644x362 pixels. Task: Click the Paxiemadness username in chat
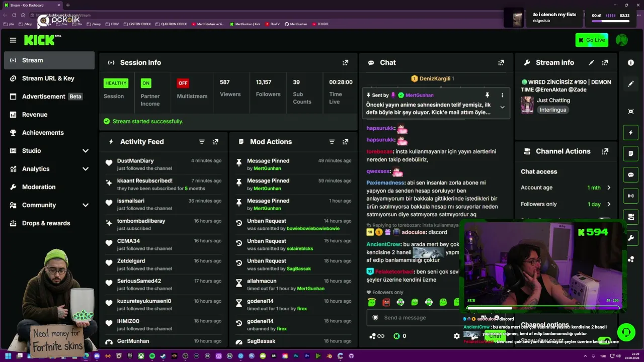point(385,183)
